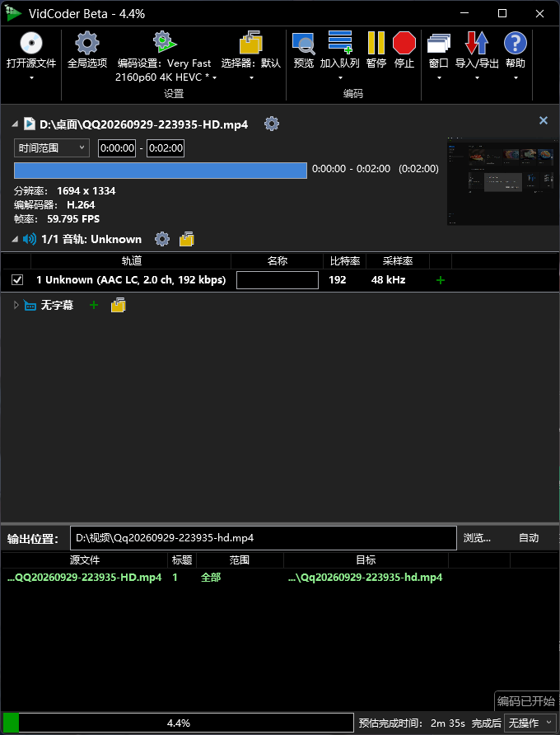Click the source file video icon

(30, 124)
